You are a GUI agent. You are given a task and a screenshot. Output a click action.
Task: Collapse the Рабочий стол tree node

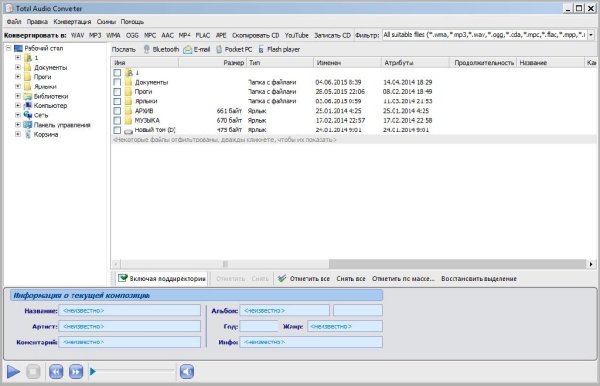(8, 48)
